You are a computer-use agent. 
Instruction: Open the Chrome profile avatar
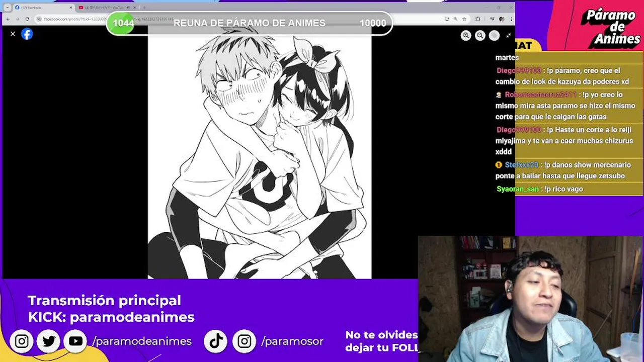[x=502, y=19]
